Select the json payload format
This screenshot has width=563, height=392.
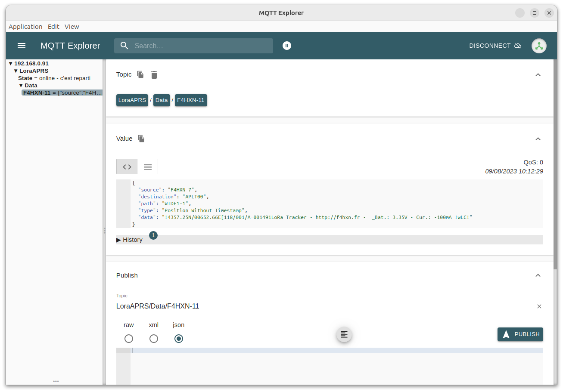[x=179, y=339]
